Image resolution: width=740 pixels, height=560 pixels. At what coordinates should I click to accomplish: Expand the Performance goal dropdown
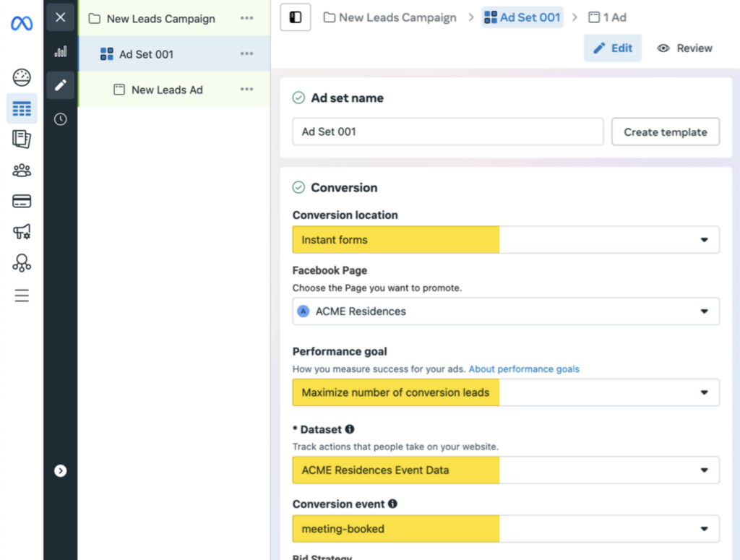(x=506, y=392)
